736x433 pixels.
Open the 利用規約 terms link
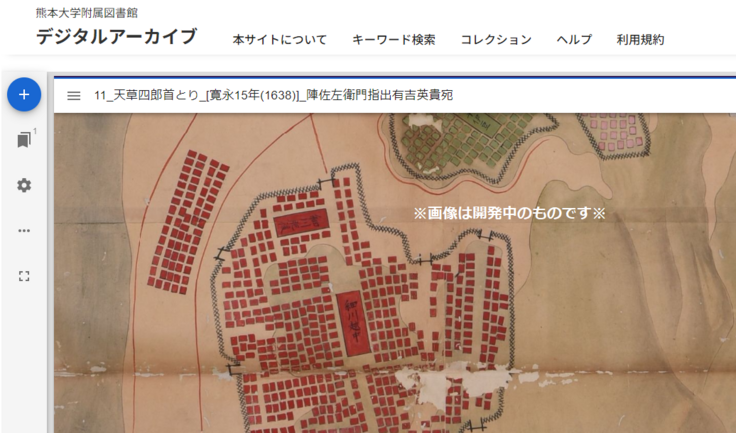(x=640, y=40)
